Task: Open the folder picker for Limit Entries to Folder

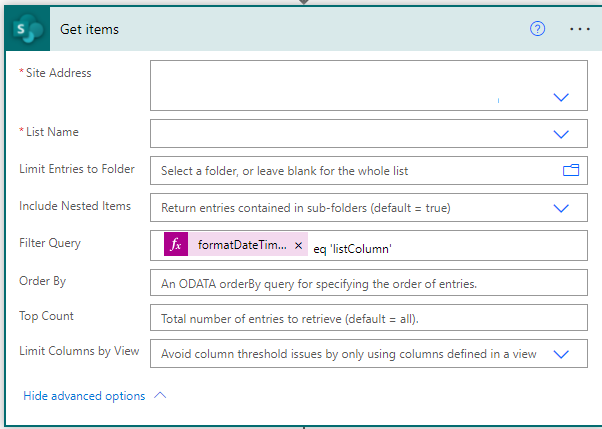Action: (571, 170)
